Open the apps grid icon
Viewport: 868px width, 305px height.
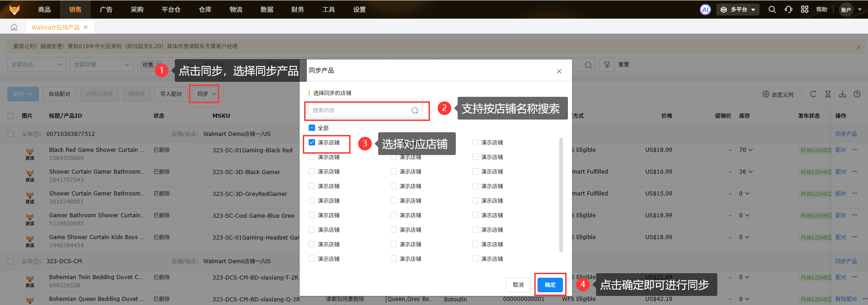pos(804,10)
